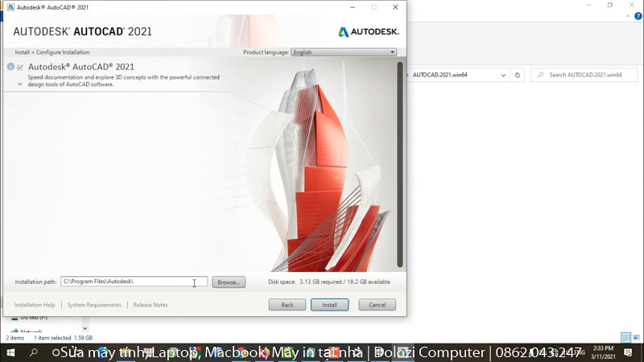Click the AUTOCAD.2021.win64 address bar path
The height and width of the screenshot is (362, 644).
440,75
